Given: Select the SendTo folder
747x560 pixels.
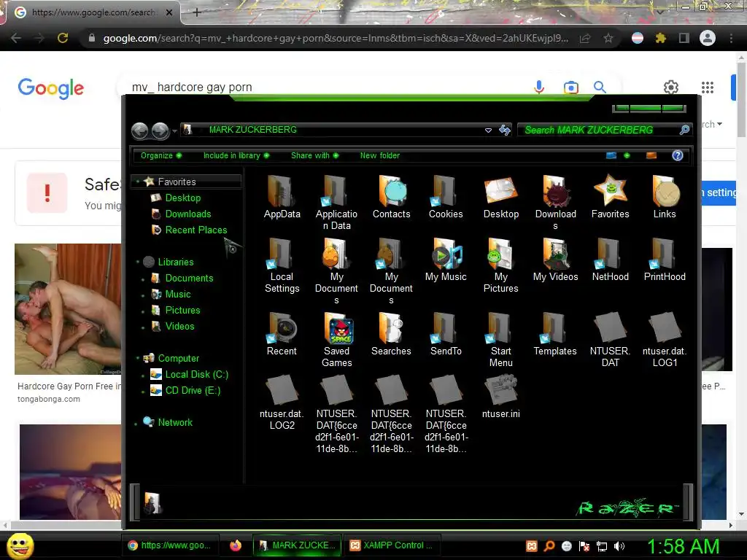Looking at the screenshot, I should coord(446,334).
